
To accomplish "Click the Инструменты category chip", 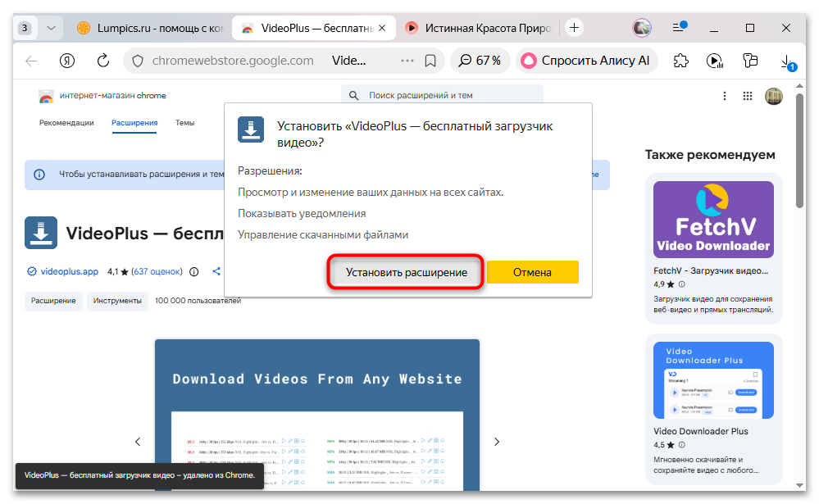I will tap(117, 301).
